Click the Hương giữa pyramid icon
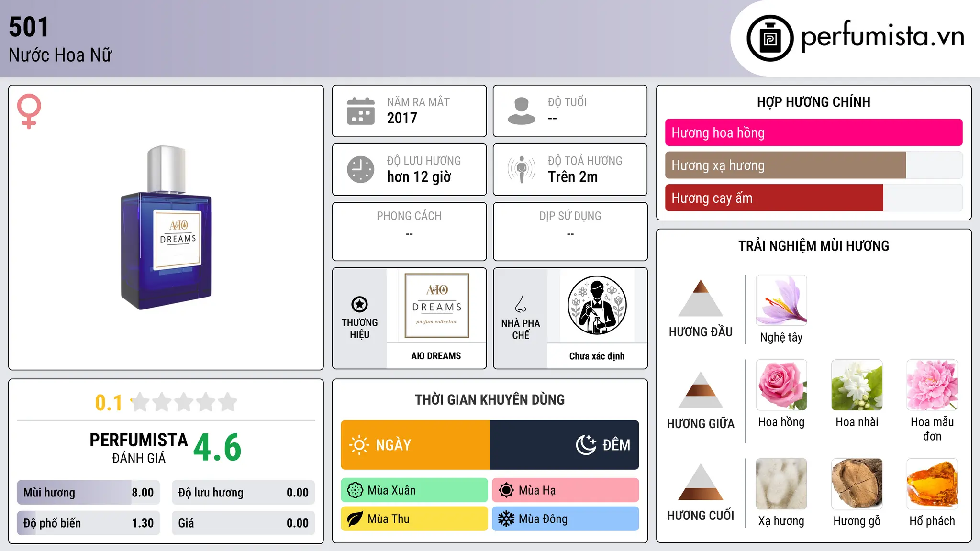980x551 pixels. (701, 390)
